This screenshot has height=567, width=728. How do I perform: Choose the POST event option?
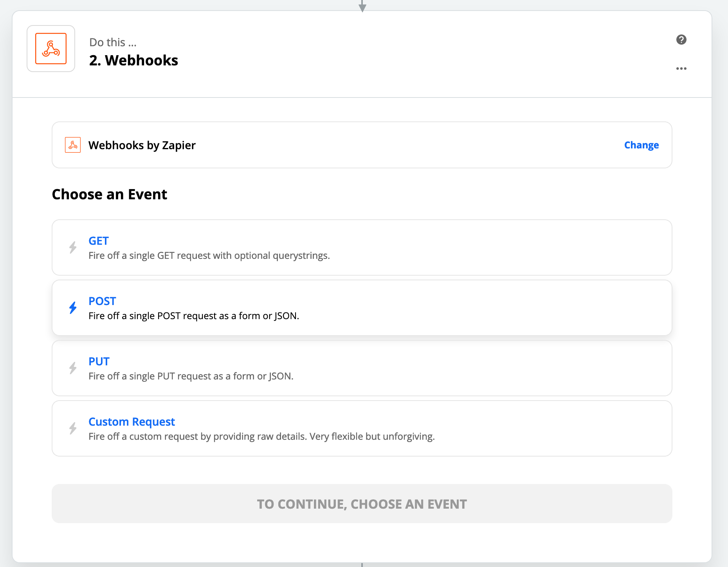tap(362, 308)
